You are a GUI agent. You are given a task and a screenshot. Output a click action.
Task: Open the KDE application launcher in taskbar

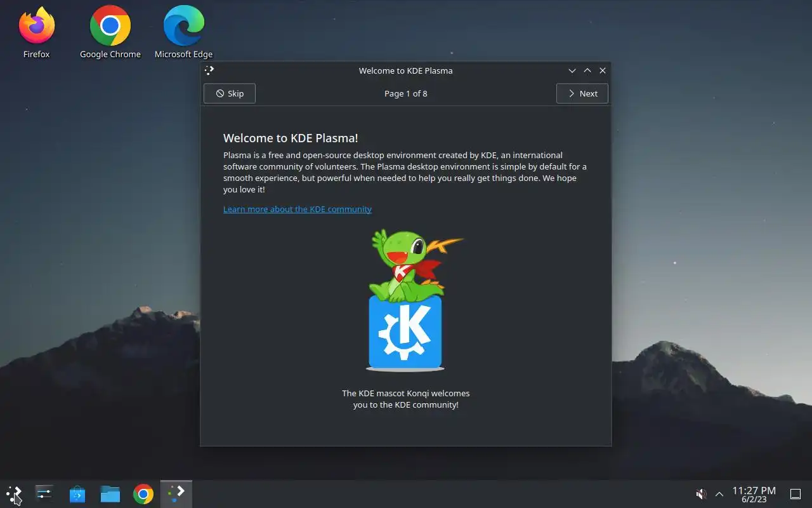tap(14, 494)
